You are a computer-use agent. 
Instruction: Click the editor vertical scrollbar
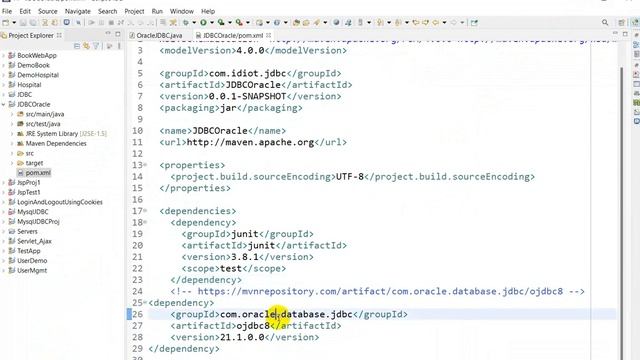pyautogui.click(x=622, y=212)
